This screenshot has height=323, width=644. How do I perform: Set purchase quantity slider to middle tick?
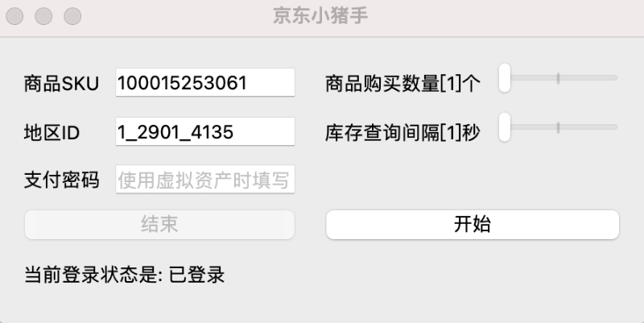558,77
